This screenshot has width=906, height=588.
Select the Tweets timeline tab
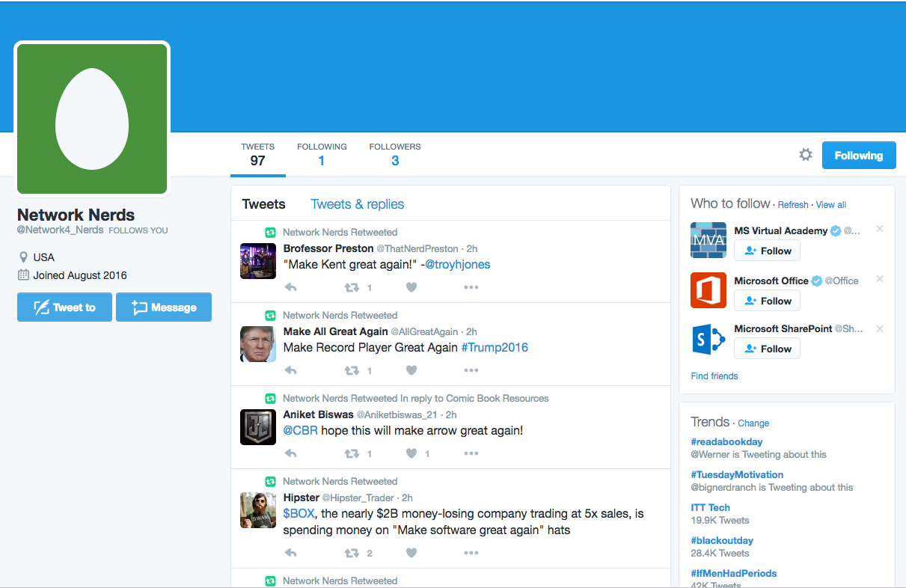264,204
